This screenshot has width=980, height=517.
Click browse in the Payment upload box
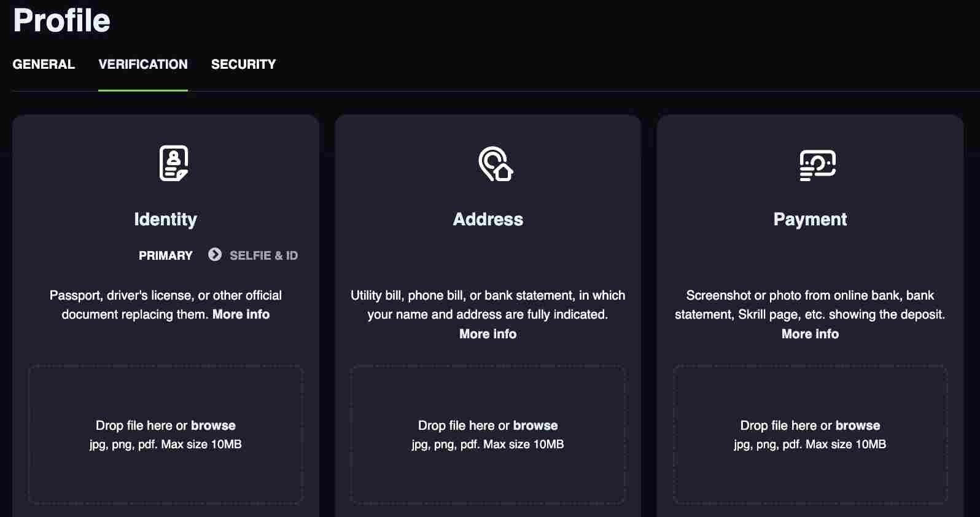pyautogui.click(x=858, y=426)
